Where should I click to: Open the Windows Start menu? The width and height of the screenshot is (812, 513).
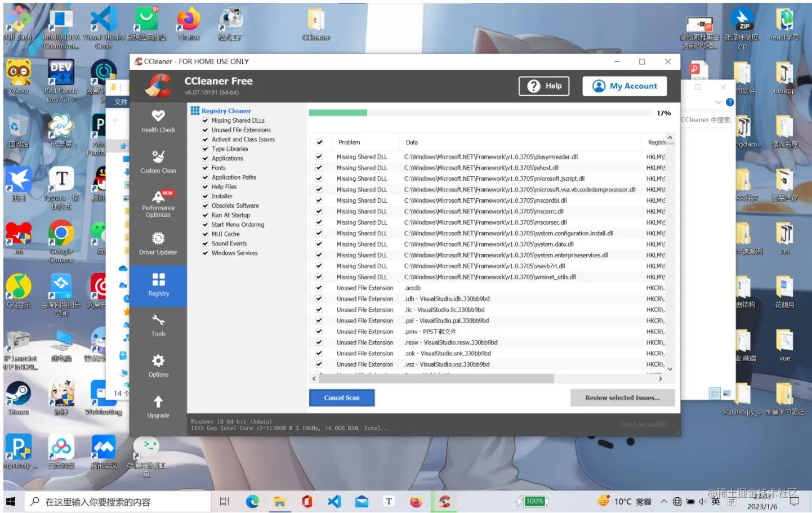[12, 501]
